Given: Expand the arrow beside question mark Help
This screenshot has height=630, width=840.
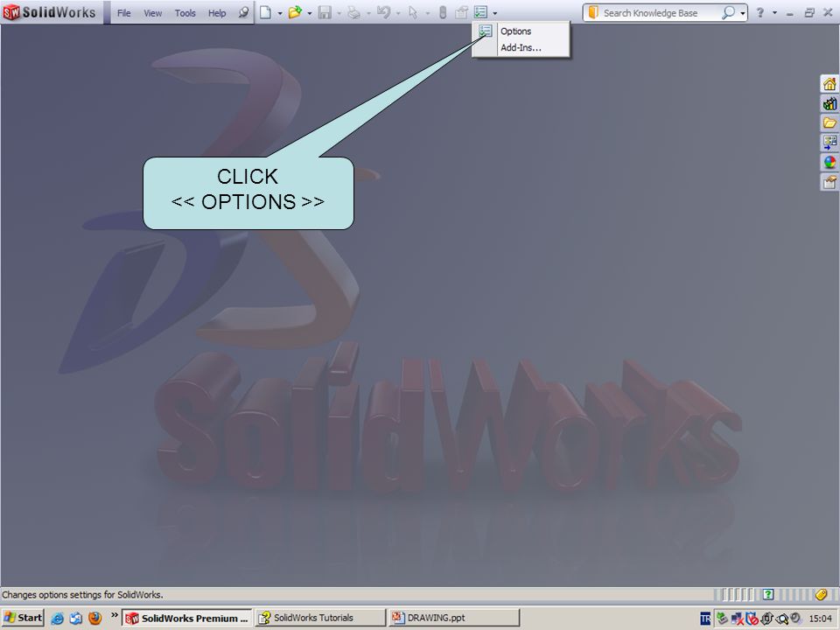Looking at the screenshot, I should click(x=774, y=13).
